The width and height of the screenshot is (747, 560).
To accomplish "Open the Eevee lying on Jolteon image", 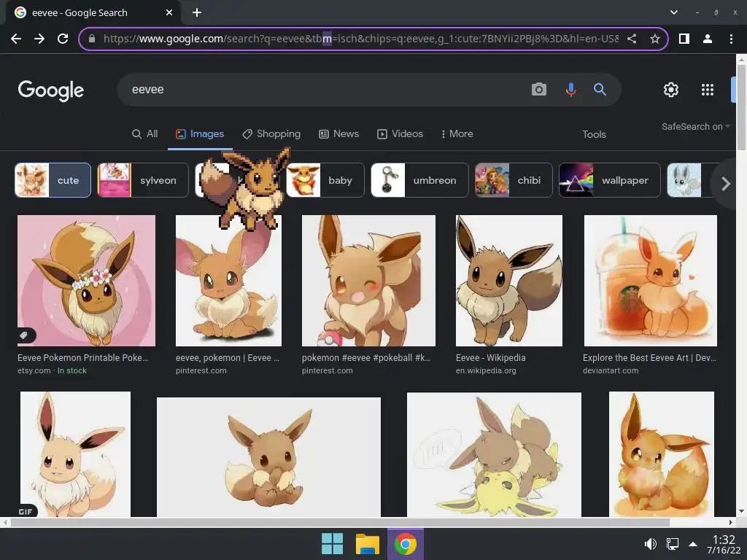I will click(x=494, y=455).
